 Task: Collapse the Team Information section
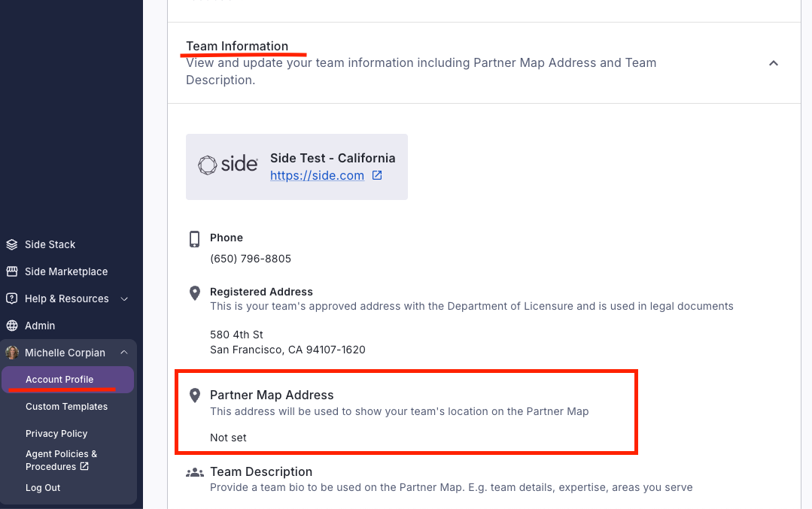[x=774, y=63]
